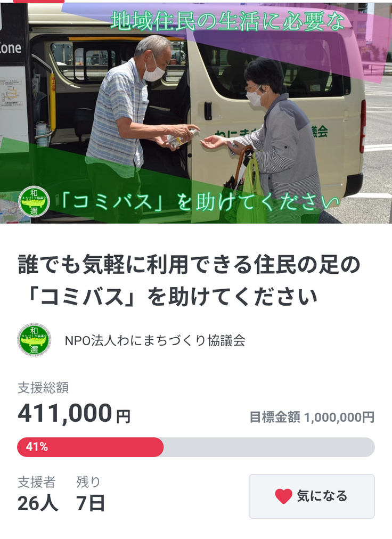
Task: Click the crocodile logo inside banner image
Action: coord(34,202)
